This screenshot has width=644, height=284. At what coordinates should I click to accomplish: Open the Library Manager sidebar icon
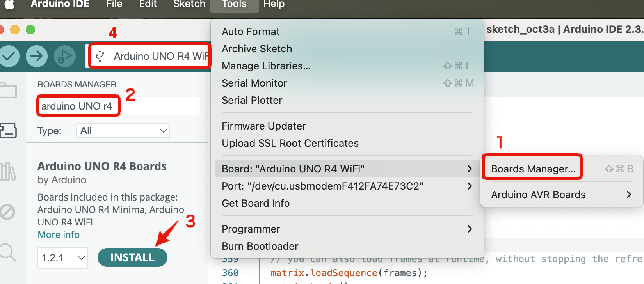[x=8, y=172]
